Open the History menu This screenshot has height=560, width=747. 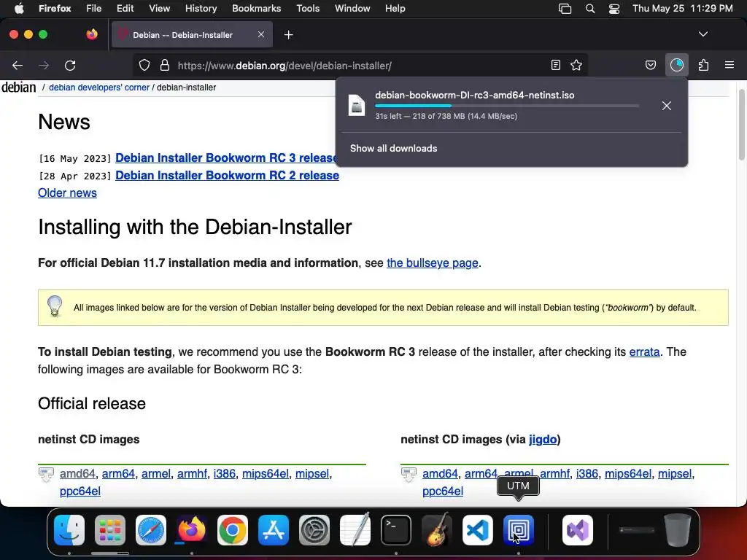coord(201,9)
